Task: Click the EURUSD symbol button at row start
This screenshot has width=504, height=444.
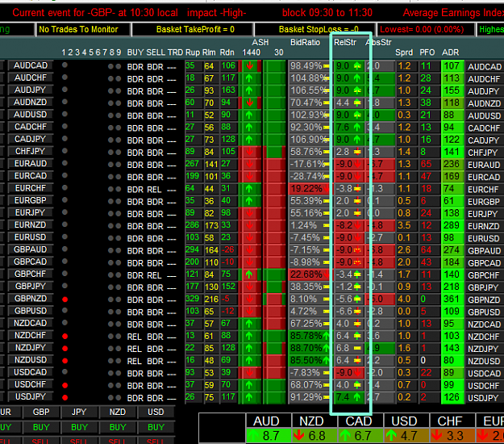Action: coord(31,237)
